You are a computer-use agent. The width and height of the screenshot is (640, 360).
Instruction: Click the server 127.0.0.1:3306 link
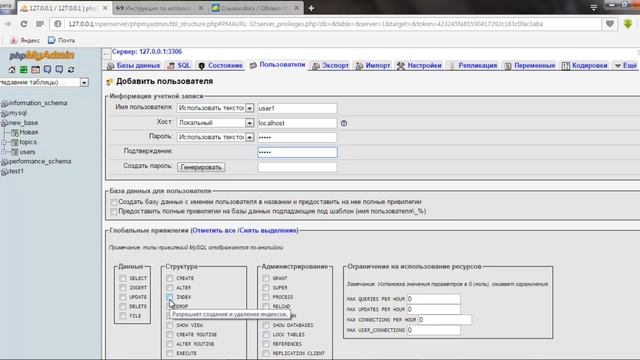(x=147, y=52)
